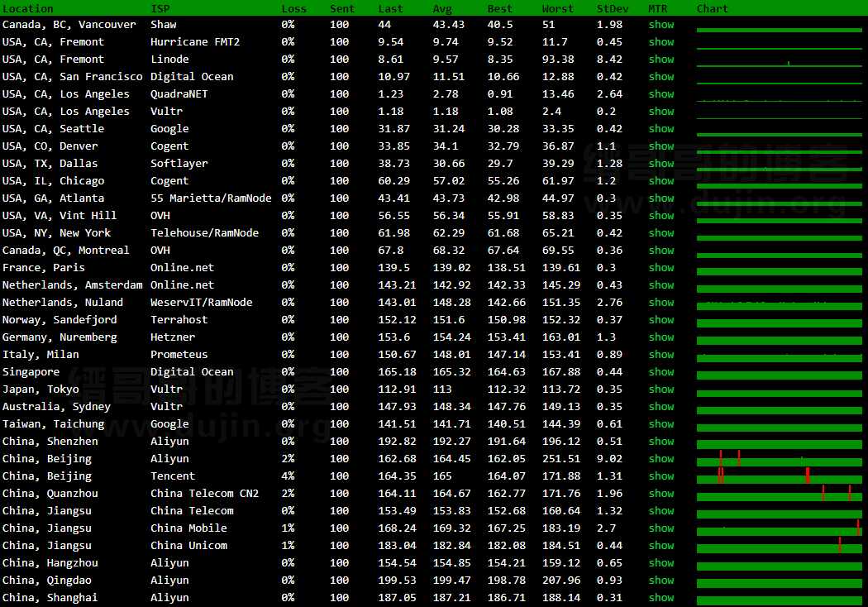Click show for Jiangsu China Mobile
Screen dimensions: 868x607
pos(661,528)
